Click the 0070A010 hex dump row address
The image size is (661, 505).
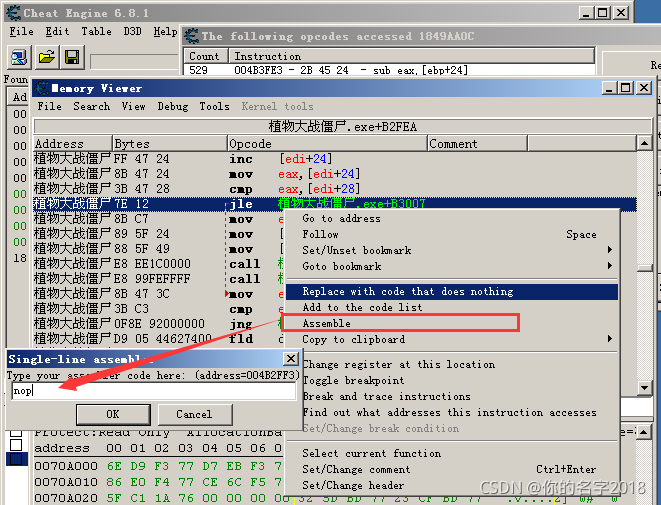[x=66, y=482]
